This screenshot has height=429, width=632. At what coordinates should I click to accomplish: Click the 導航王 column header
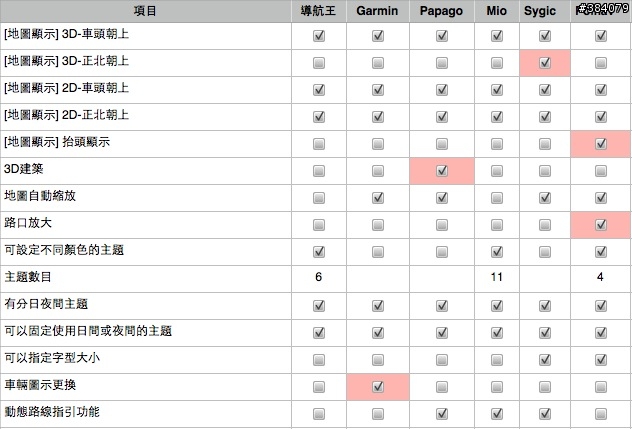[318, 11]
